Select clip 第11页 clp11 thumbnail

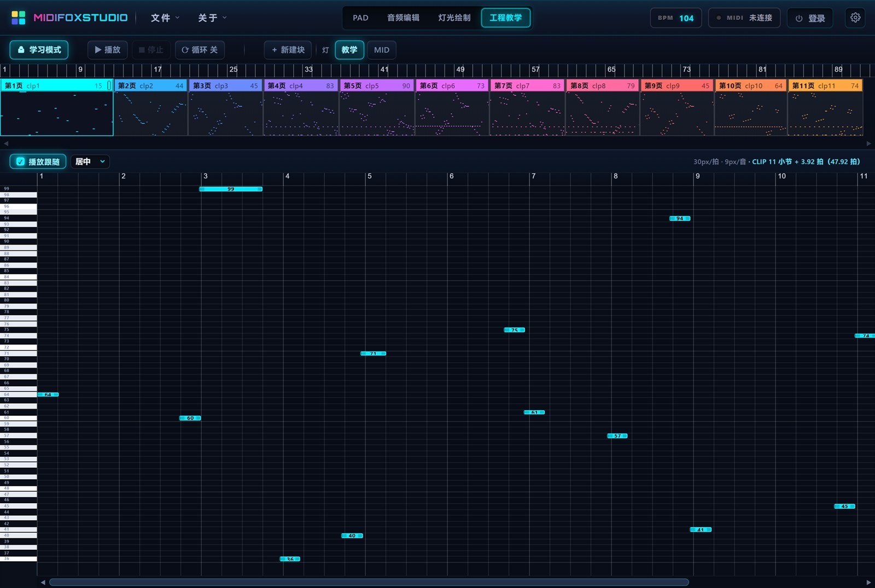[826, 107]
